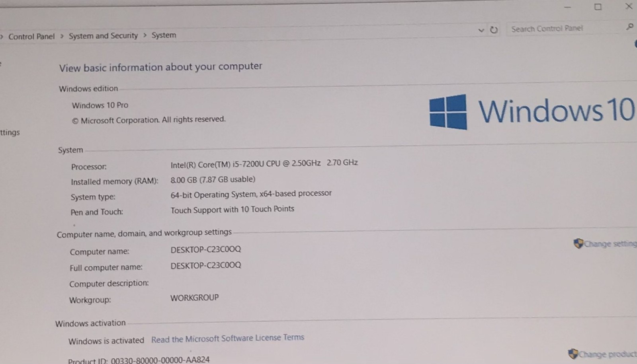637x364 pixels.
Task: Click the 'Pen and Touch:' label
Action: [97, 212]
